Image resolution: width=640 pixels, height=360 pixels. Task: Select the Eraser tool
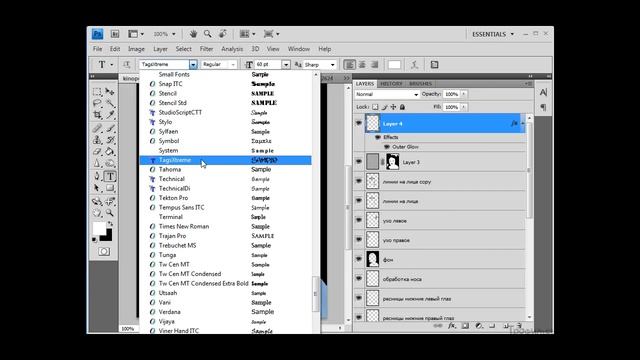97,151
